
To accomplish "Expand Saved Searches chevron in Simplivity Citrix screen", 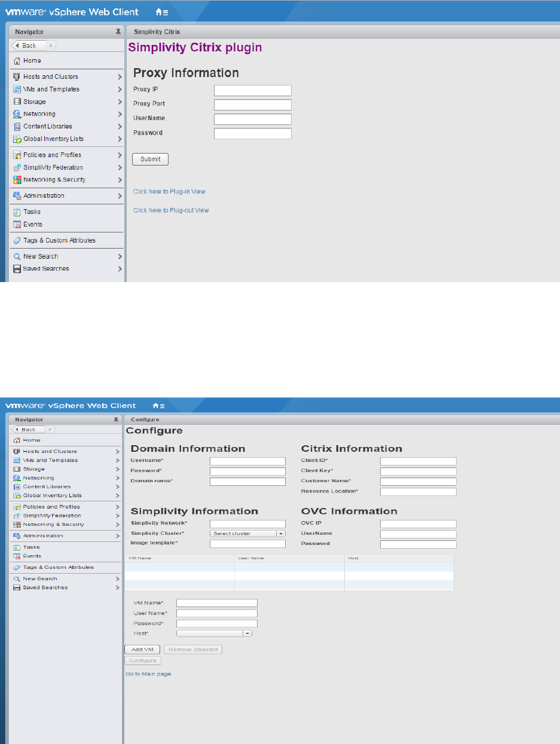I will coord(120,269).
